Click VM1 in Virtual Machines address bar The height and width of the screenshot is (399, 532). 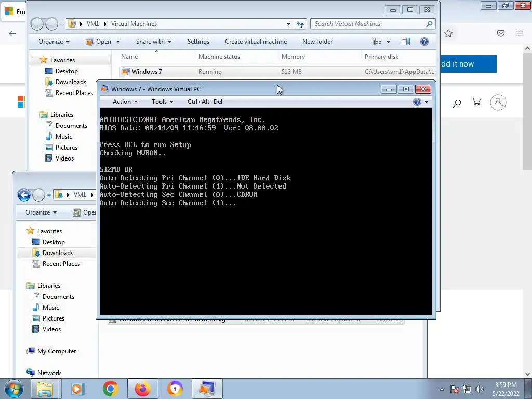pos(92,24)
